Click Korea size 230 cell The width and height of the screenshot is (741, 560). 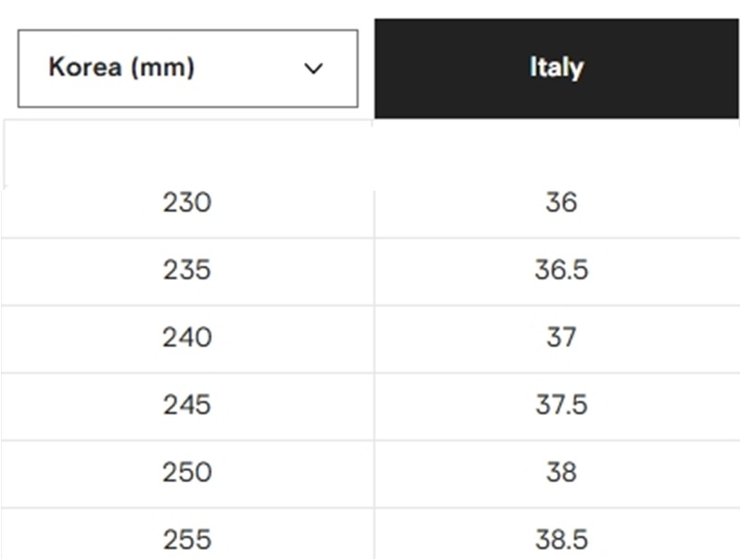[x=187, y=203]
